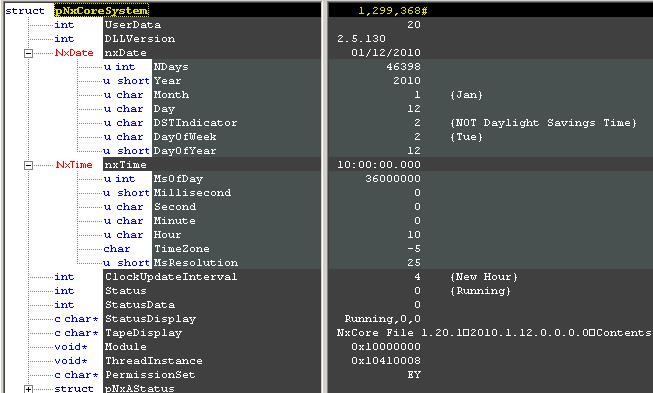Select the PermissionSet field
Screen dimensions: 653x393
coord(150,375)
